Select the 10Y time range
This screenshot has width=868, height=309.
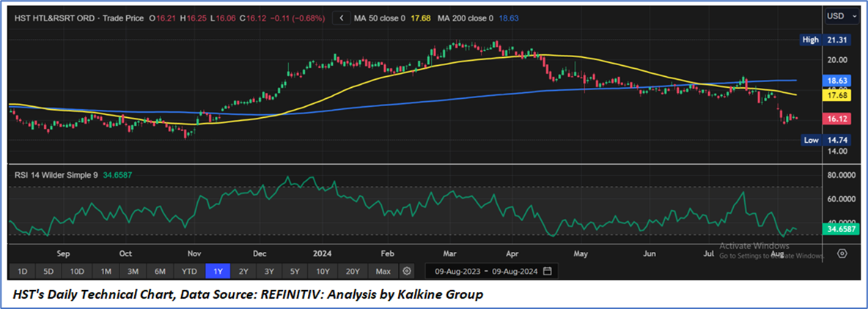coord(323,272)
